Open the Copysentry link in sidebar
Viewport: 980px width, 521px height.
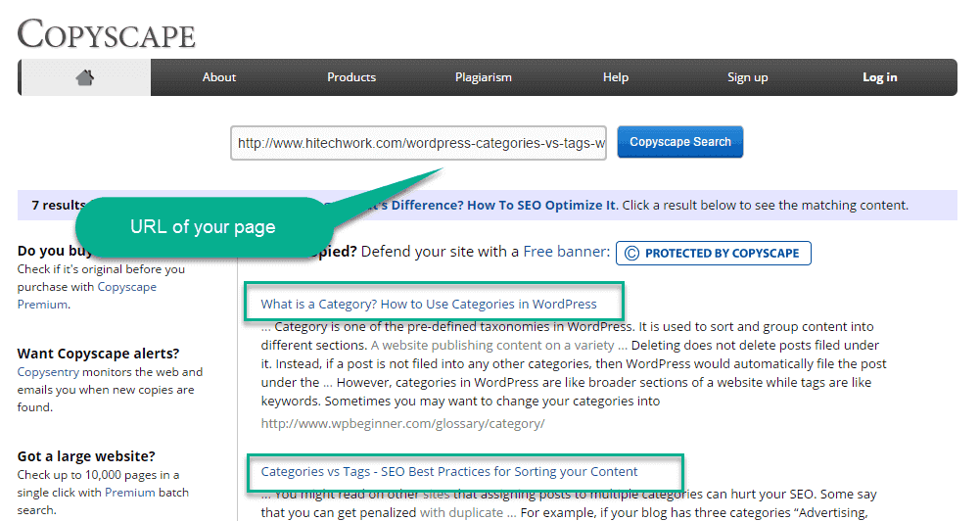coord(48,372)
